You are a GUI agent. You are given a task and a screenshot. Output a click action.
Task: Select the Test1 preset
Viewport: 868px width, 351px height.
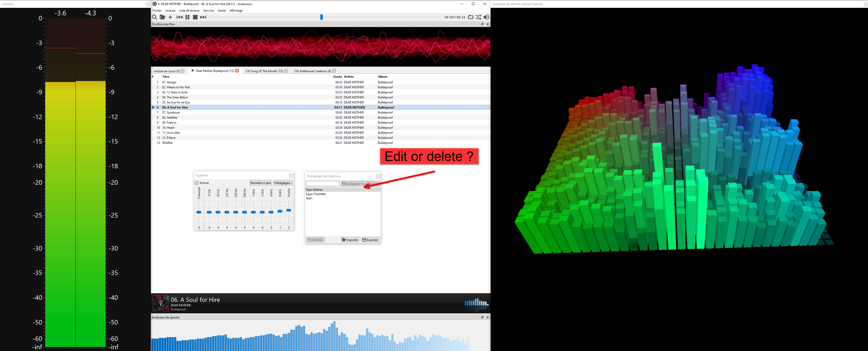(x=343, y=198)
